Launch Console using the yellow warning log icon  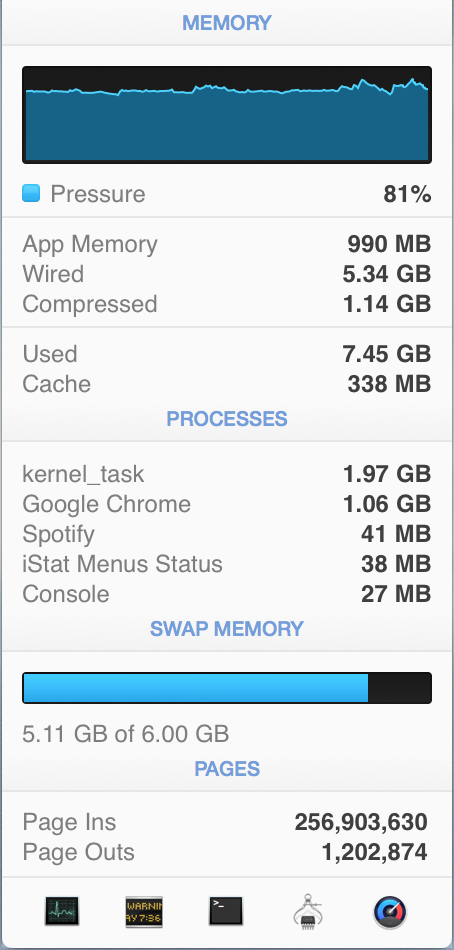click(144, 911)
